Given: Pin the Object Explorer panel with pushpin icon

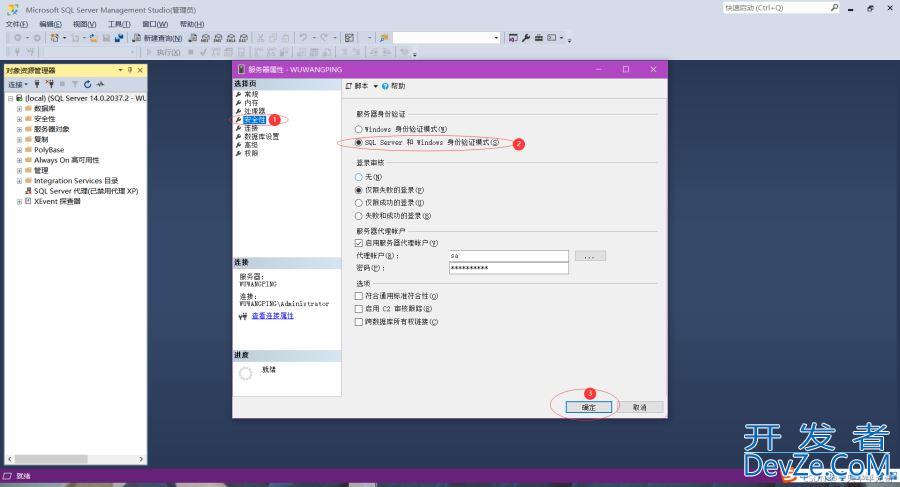Looking at the screenshot, I should pos(130,70).
